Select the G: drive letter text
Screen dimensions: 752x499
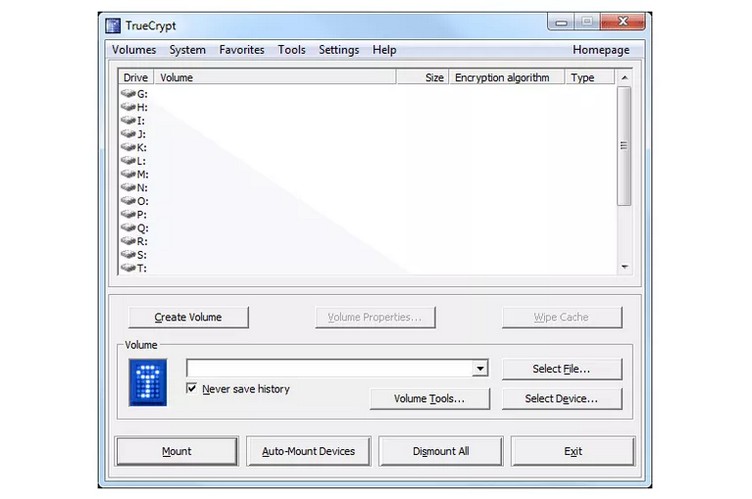click(x=142, y=94)
